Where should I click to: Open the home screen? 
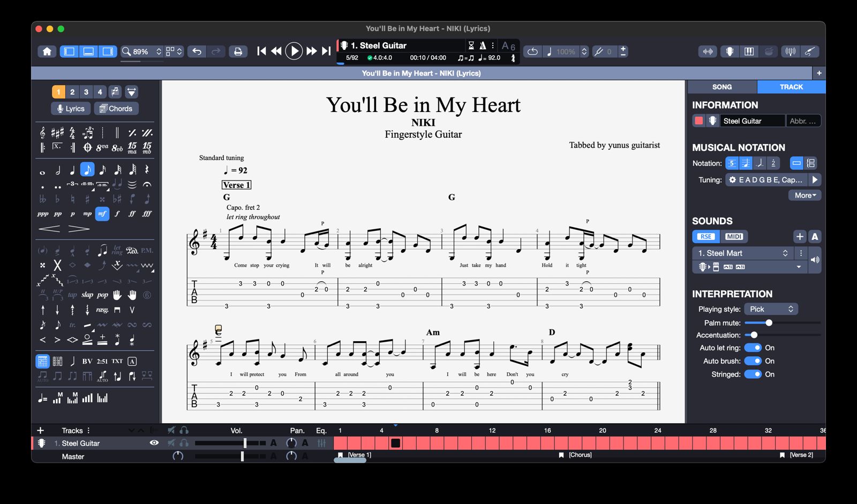tap(47, 51)
